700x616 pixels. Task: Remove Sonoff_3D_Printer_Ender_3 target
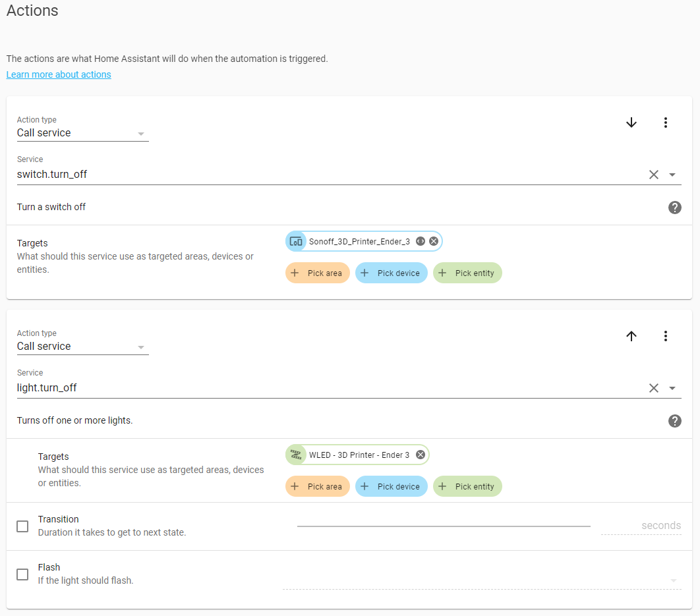pyautogui.click(x=434, y=241)
